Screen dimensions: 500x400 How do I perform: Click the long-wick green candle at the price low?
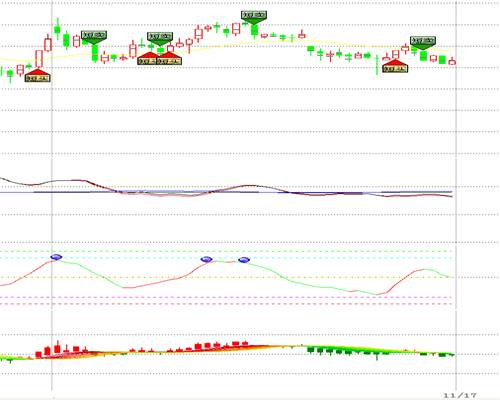click(377, 67)
